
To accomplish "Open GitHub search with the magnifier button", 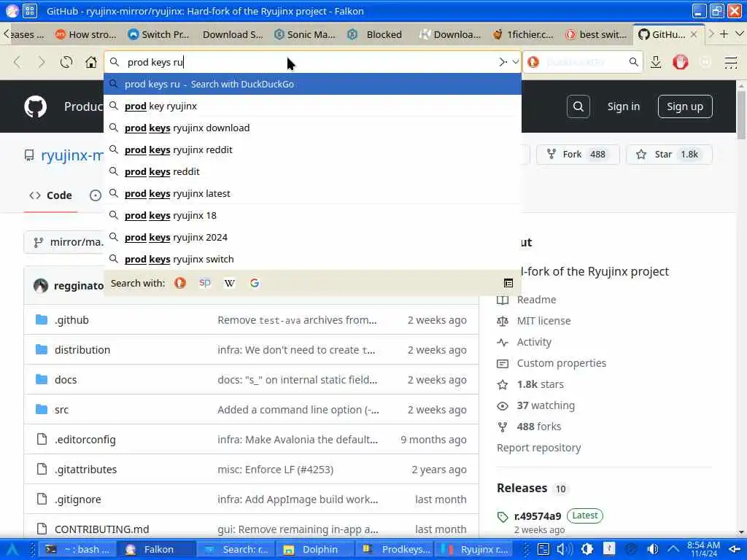I will (578, 106).
